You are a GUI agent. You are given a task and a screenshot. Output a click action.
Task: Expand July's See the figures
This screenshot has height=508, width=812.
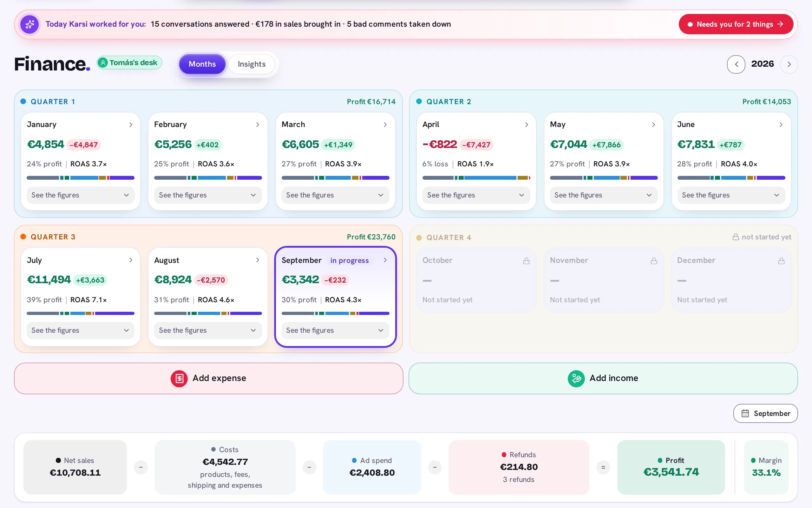point(81,331)
